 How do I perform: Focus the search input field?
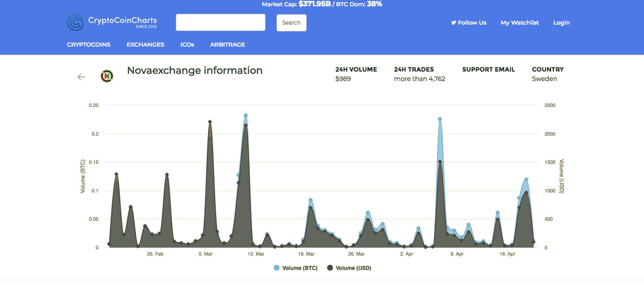tap(221, 22)
